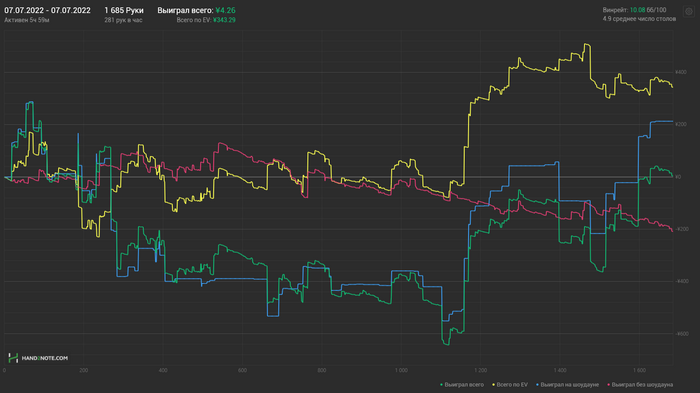Click the green legend color dot
The height and width of the screenshot is (393, 700).
442,385
